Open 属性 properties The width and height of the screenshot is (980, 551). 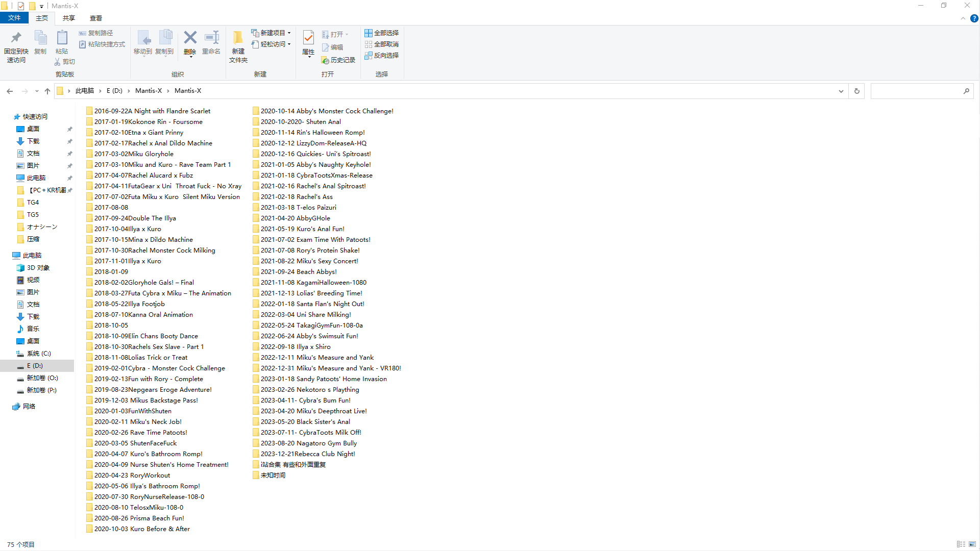coord(308,43)
